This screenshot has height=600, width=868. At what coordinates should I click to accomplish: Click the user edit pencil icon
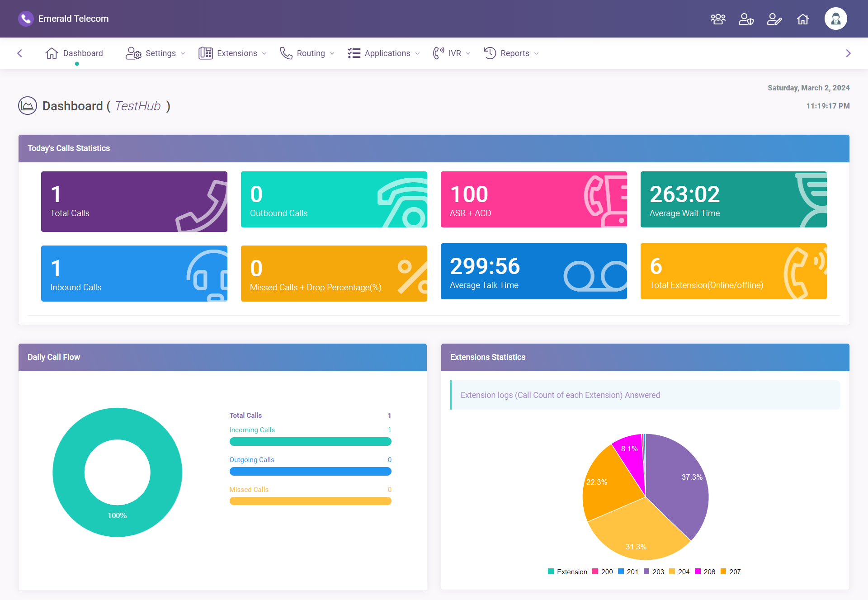pyautogui.click(x=774, y=19)
